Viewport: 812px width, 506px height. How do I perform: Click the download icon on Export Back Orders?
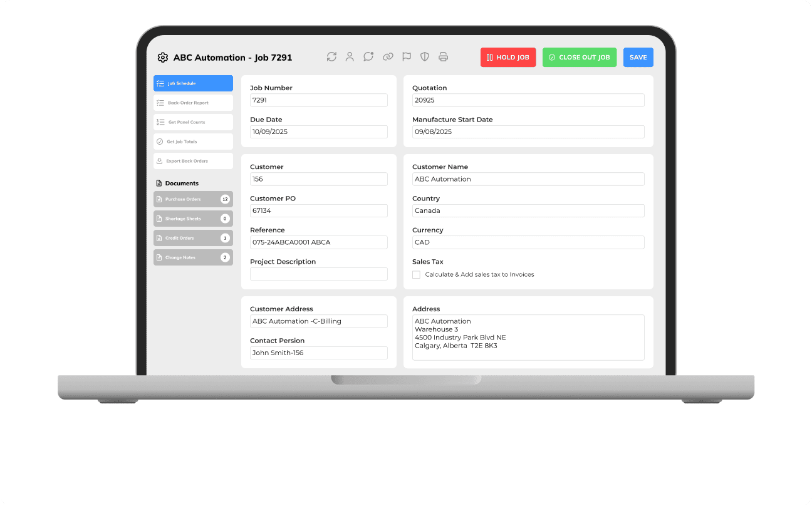point(160,161)
